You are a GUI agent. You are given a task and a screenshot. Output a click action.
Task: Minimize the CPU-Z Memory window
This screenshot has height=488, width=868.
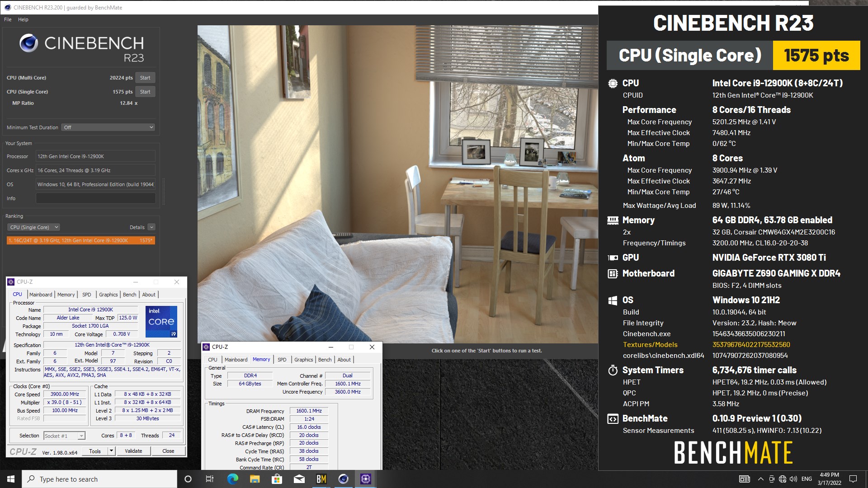pyautogui.click(x=331, y=347)
